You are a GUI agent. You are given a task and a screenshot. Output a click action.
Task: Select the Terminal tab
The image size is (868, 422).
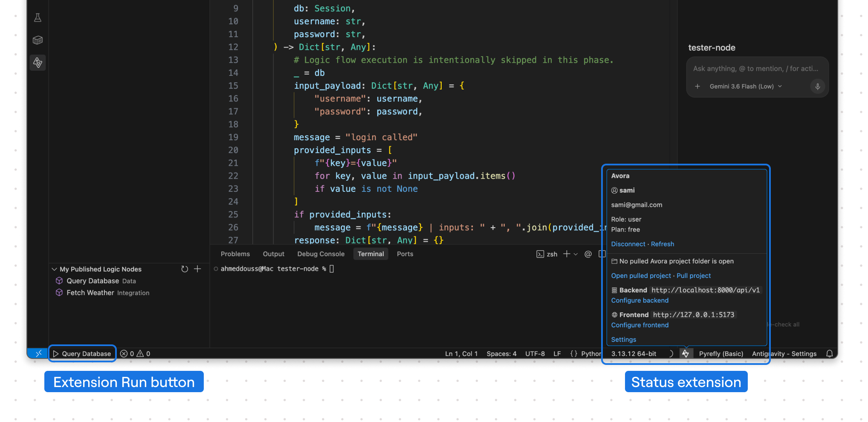371,254
